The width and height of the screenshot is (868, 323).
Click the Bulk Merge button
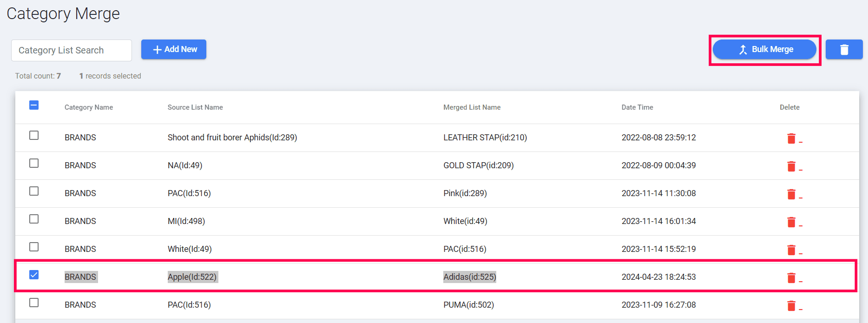click(764, 49)
